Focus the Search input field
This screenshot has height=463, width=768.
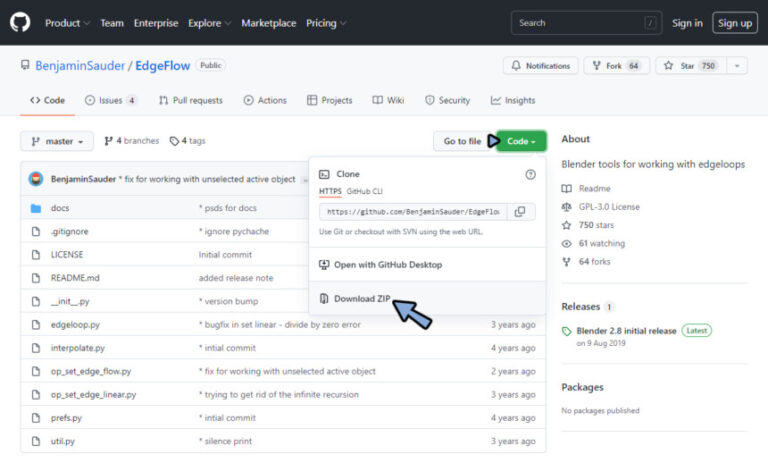coord(585,23)
